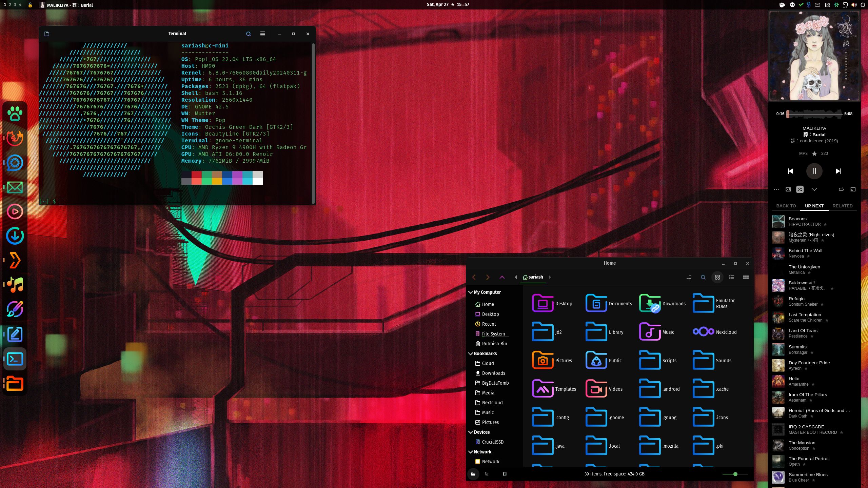Switch to the RELATED tab in the player
868x488 pixels.
pyautogui.click(x=843, y=206)
